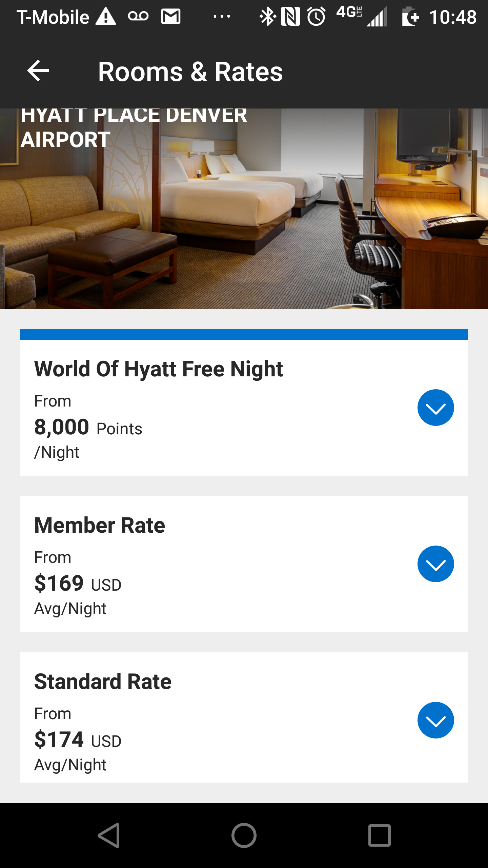Tap the Bluetooth status icon
Viewport: 488px width, 868px height.
pos(267,17)
